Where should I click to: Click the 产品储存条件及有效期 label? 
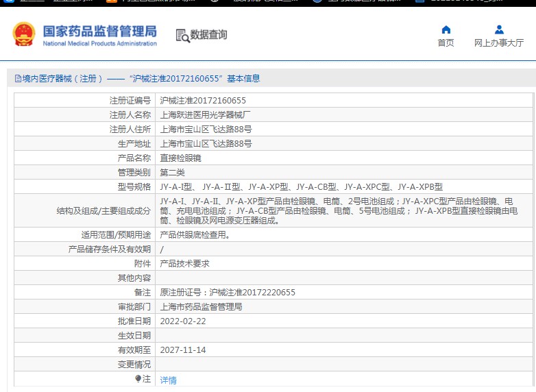[110, 249]
